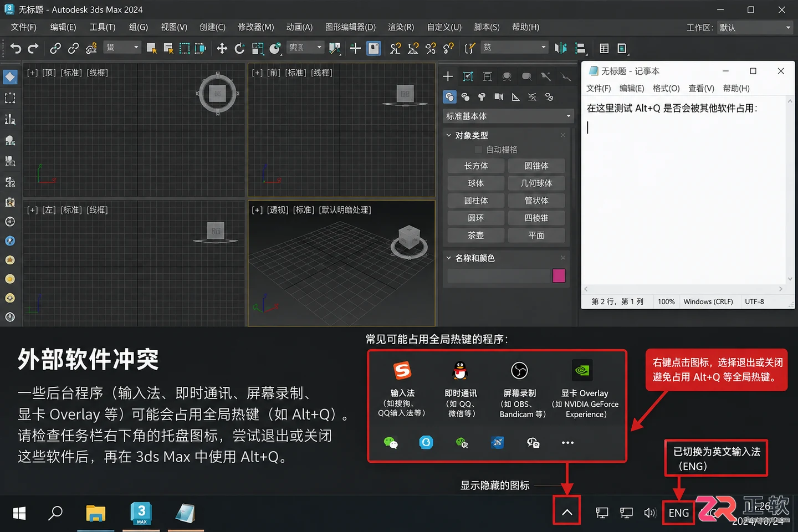Open the Layer Explorer icon
This screenshot has height=532, width=798.
622,48
